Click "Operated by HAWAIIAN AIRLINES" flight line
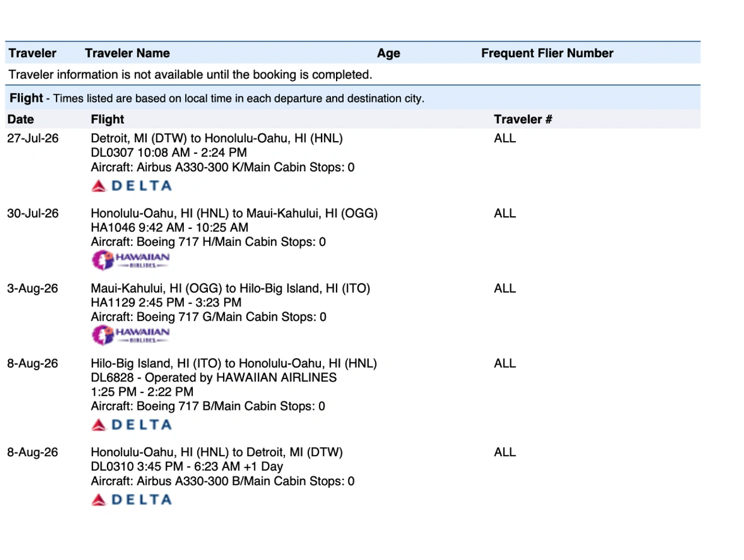 click(x=213, y=378)
